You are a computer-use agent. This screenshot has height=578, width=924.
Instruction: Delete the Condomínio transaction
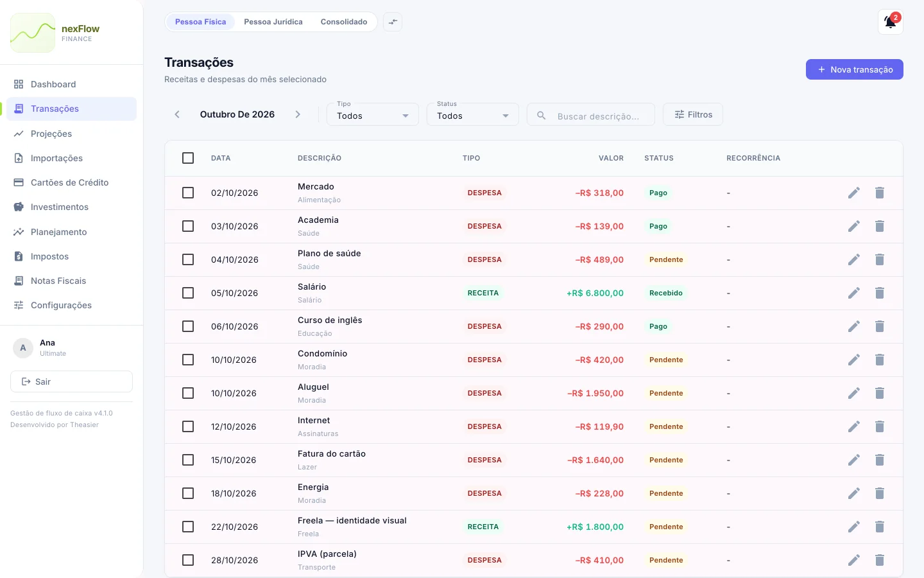880,360
